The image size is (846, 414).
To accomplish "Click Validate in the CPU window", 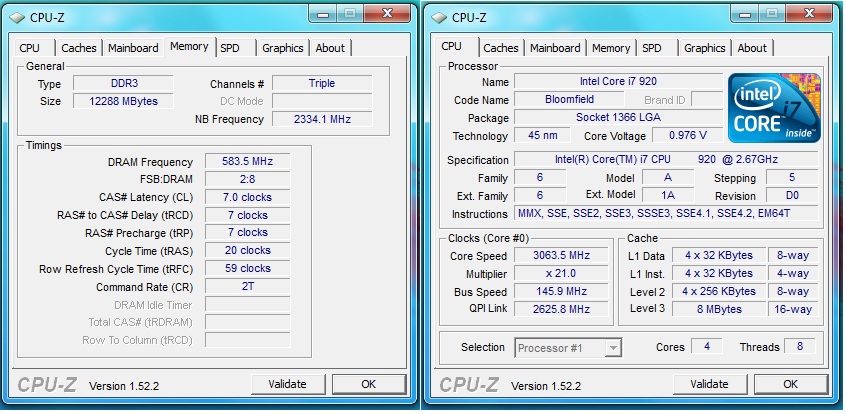I will tap(710, 384).
